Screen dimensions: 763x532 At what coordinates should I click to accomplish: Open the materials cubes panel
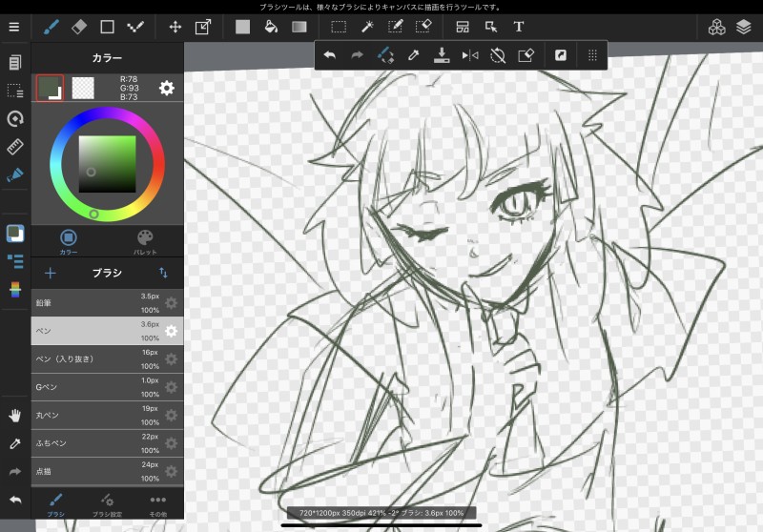[x=716, y=28]
